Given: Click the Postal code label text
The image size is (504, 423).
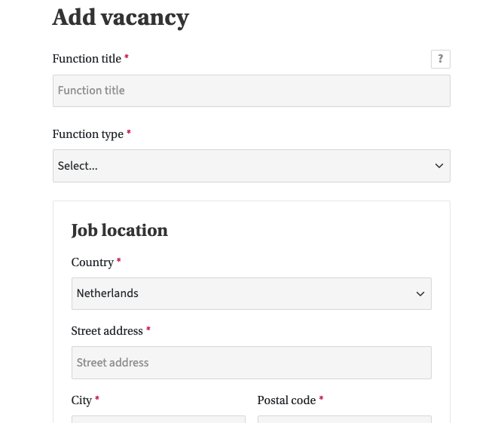Looking at the screenshot, I should (x=286, y=400).
